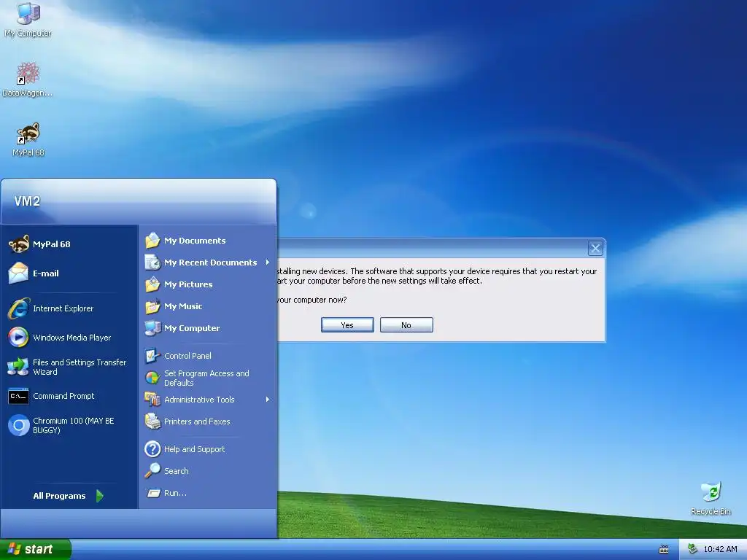The height and width of the screenshot is (560, 747).
Task: Click the Search magnifying glass icon
Action: (x=152, y=471)
